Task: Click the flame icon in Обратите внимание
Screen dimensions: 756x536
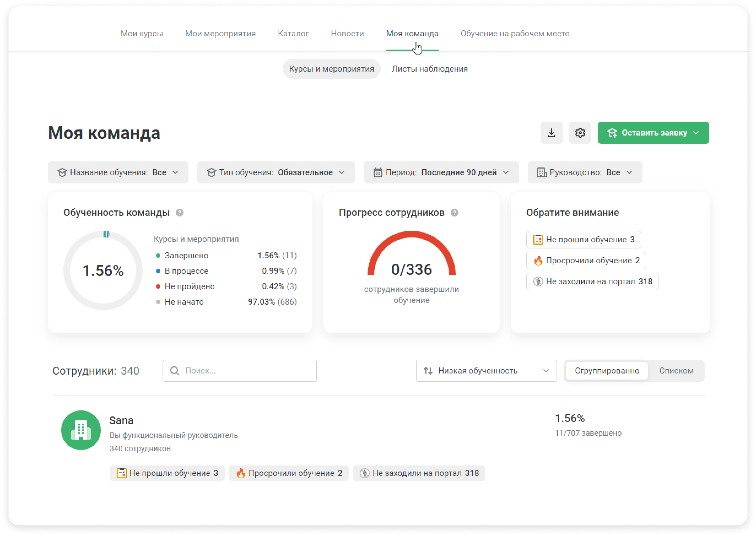Action: [x=538, y=260]
